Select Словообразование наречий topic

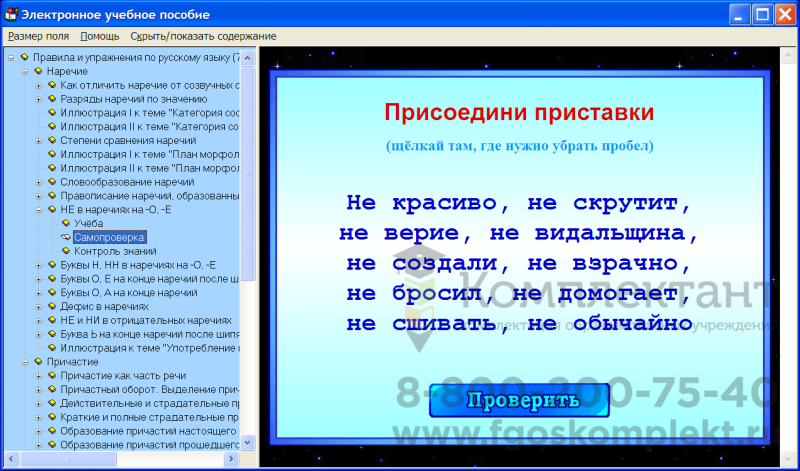[x=128, y=182]
